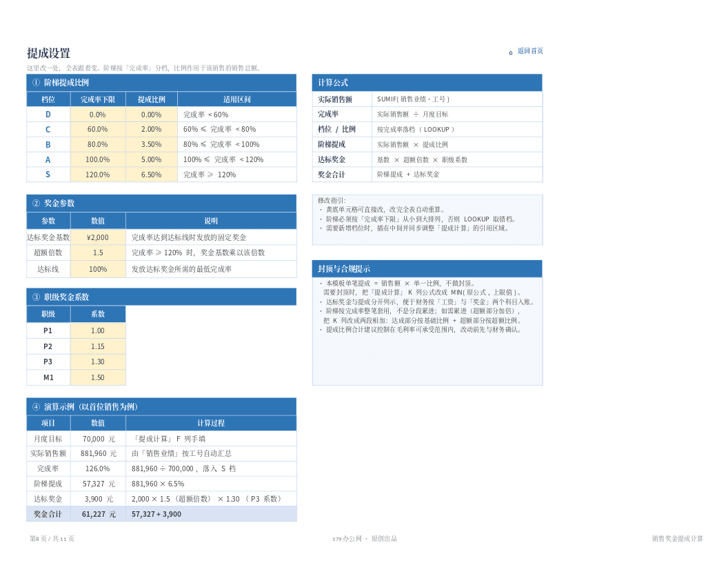The width and height of the screenshot is (728, 563).
Task: Click the footer 第8页 / 共11页 text
Action: [52, 538]
